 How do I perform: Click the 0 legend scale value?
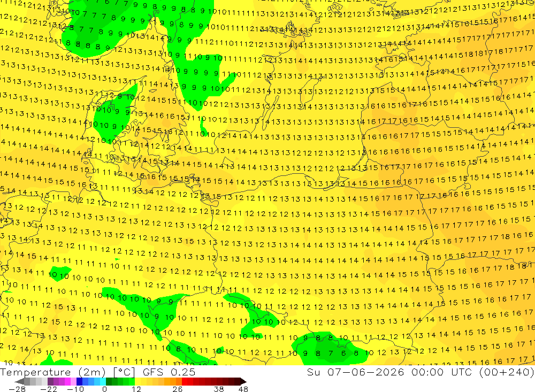click(x=104, y=389)
